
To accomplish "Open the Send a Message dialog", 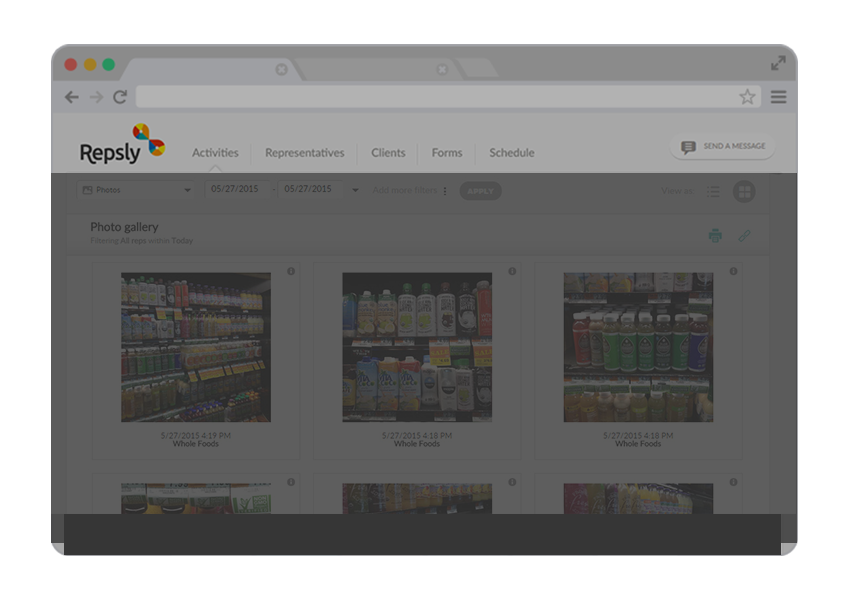I will (721, 146).
